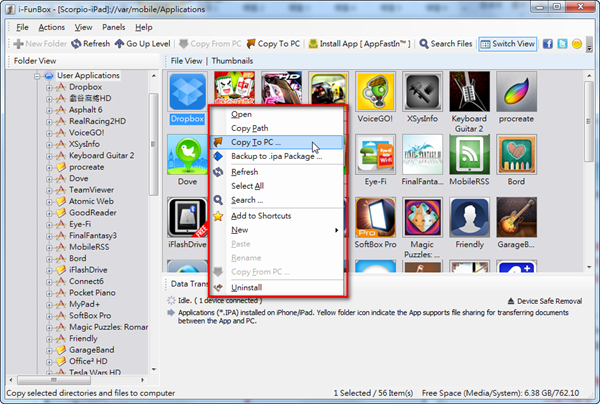The height and width of the screenshot is (404, 600).
Task: Choose Uninstall in context menu
Action: (x=276, y=287)
